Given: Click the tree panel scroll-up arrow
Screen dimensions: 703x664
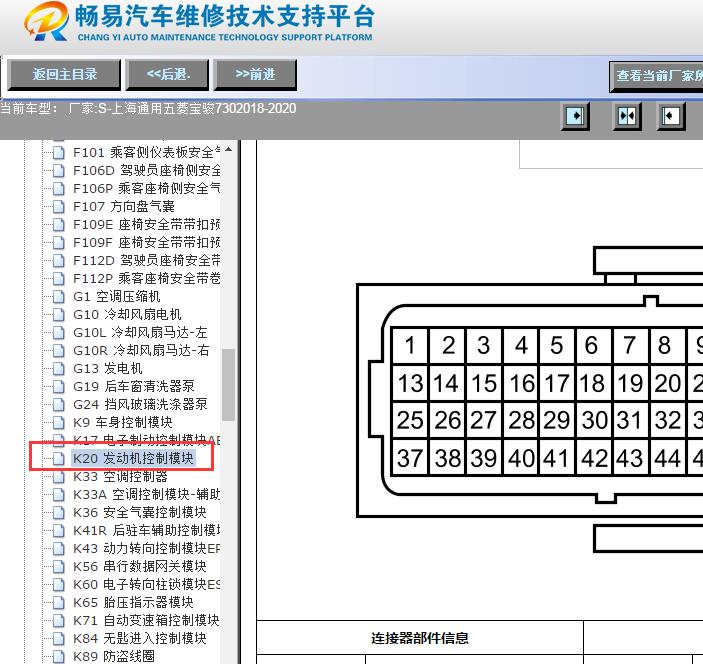Looking at the screenshot, I should [229, 149].
